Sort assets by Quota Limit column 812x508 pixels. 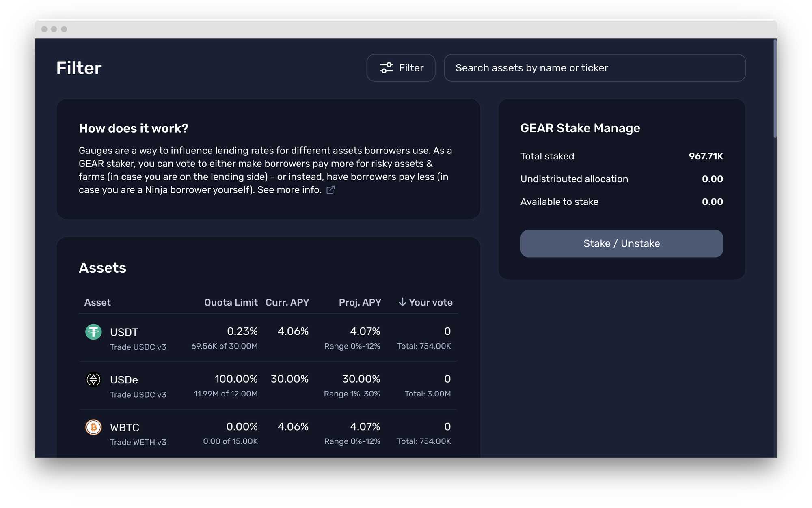(x=231, y=302)
